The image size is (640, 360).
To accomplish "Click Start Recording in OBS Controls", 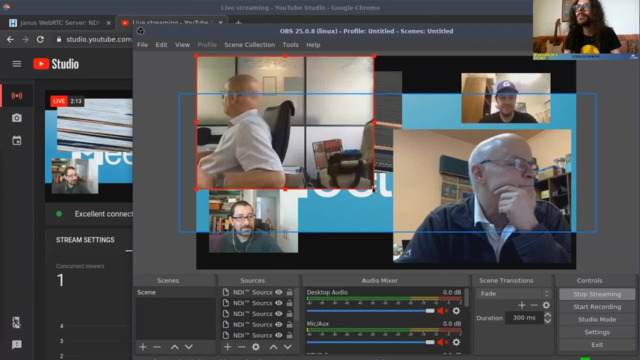I will 597,307.
